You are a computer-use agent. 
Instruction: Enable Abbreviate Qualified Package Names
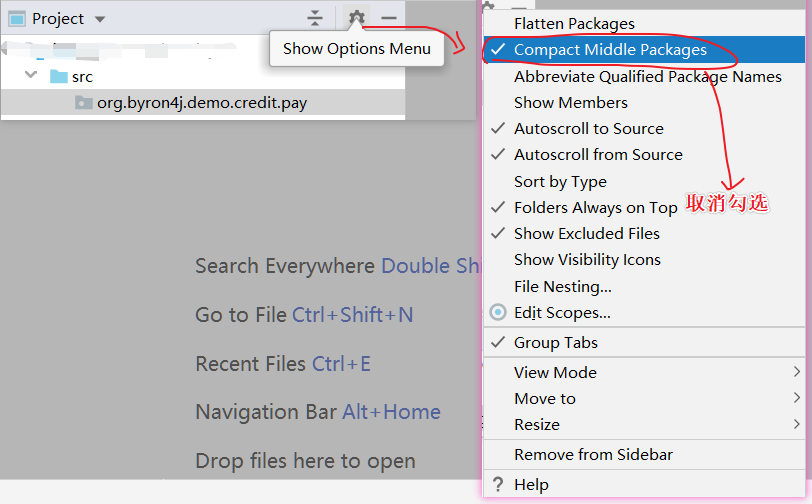click(644, 77)
